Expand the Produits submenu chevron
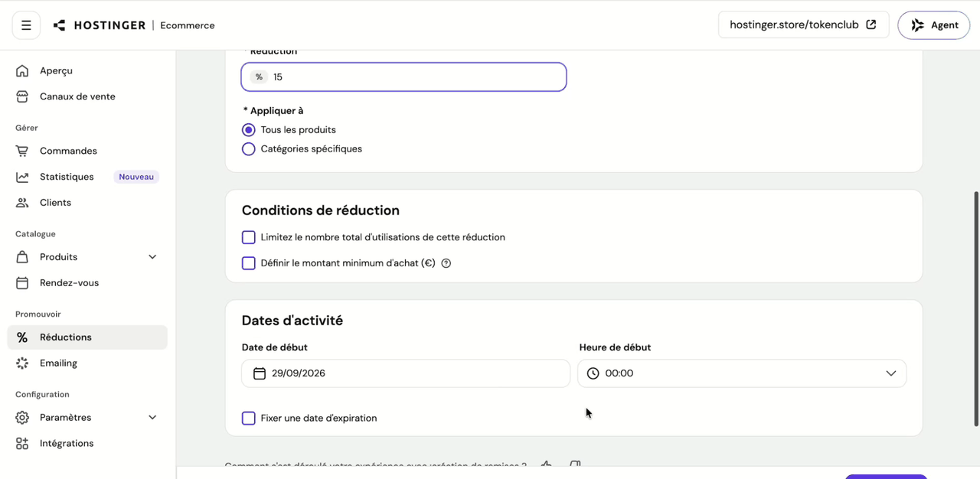980x479 pixels. (152, 257)
